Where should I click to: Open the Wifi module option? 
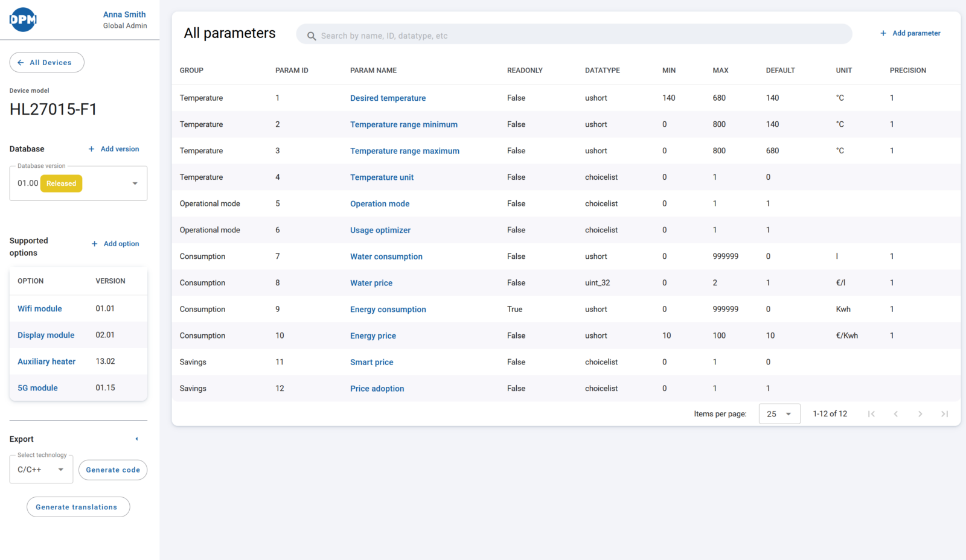pyautogui.click(x=40, y=308)
